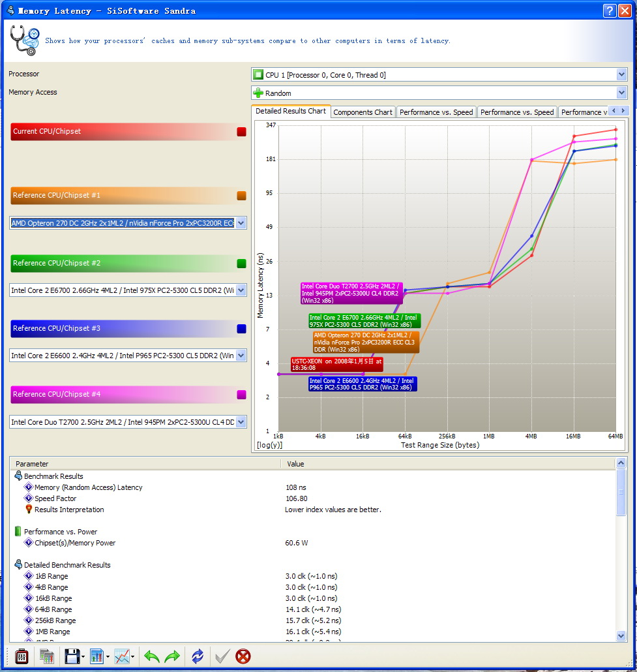Toggle the red Current CPU/Chipset square
This screenshot has width=637, height=672.
point(241,132)
